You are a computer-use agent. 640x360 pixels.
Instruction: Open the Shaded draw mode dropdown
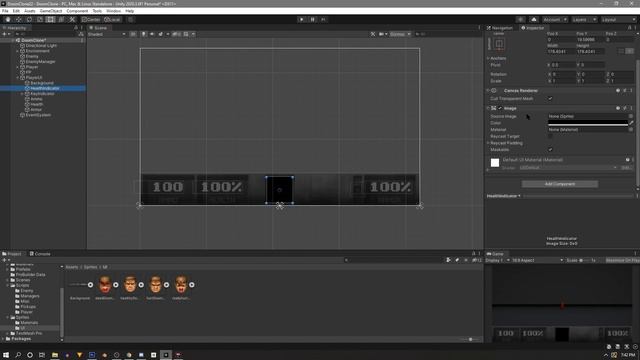[x=106, y=34]
